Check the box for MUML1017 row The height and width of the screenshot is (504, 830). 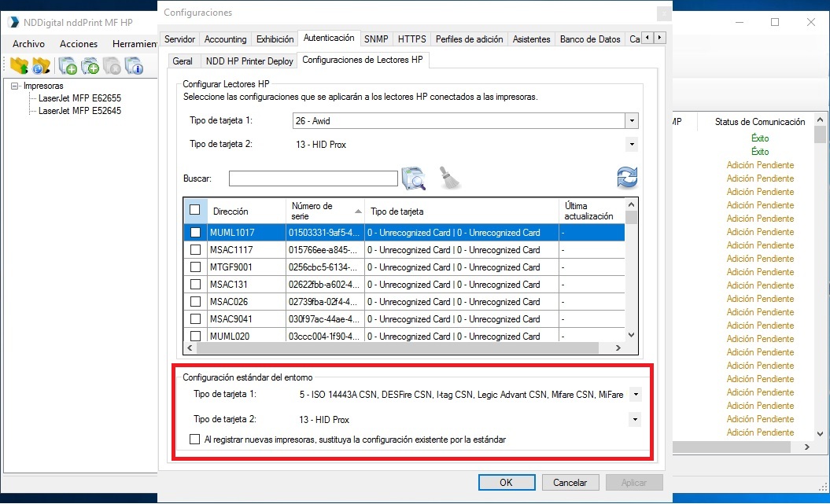(195, 232)
